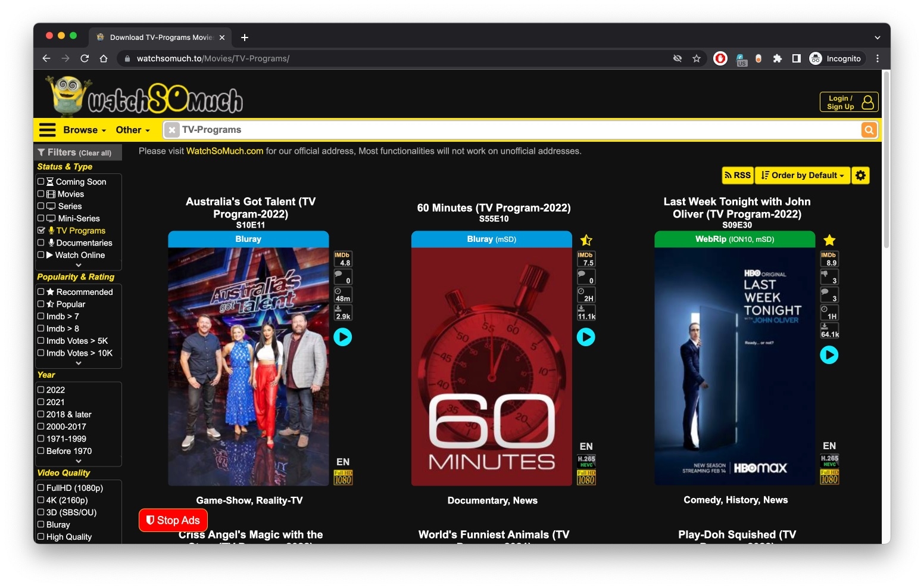Open a new browser tab
The height and width of the screenshot is (588, 924).
[x=244, y=38]
